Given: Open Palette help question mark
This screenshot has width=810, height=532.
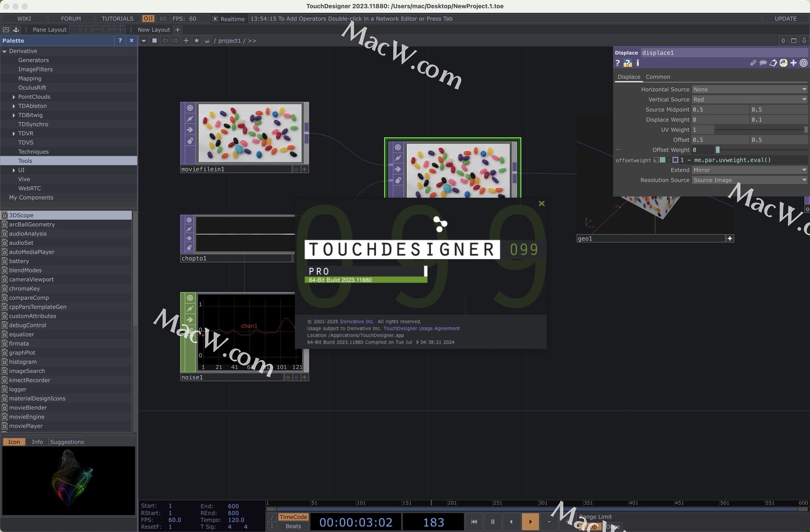Looking at the screenshot, I should pyautogui.click(x=120, y=41).
